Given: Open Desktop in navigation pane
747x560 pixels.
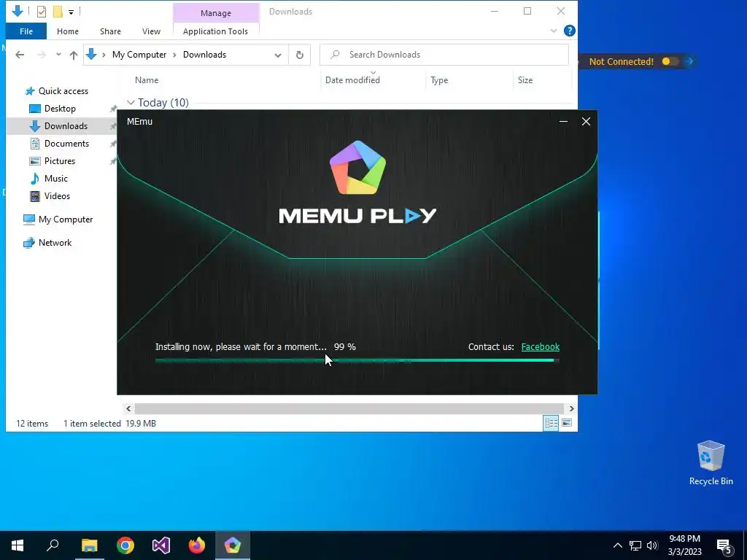Looking at the screenshot, I should 60,109.
